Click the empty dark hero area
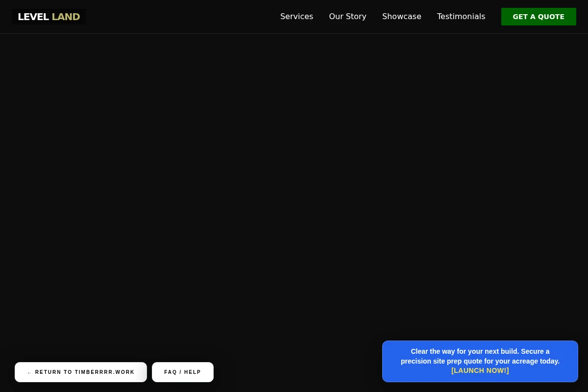 click(x=294, y=186)
